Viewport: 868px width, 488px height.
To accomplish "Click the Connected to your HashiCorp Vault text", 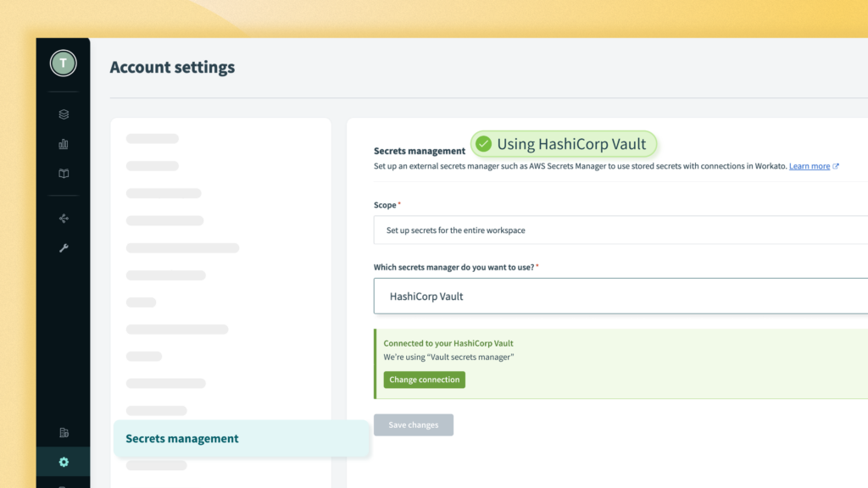I will [448, 343].
